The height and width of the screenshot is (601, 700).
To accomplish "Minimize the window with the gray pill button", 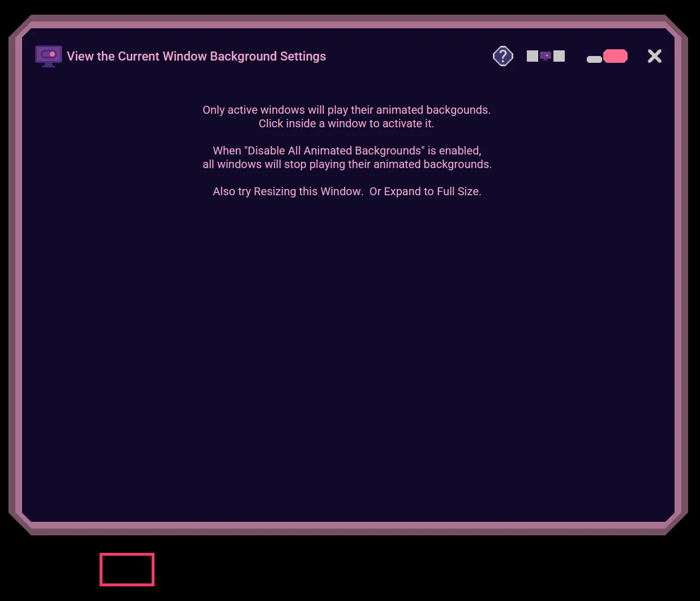I will pyautogui.click(x=594, y=59).
